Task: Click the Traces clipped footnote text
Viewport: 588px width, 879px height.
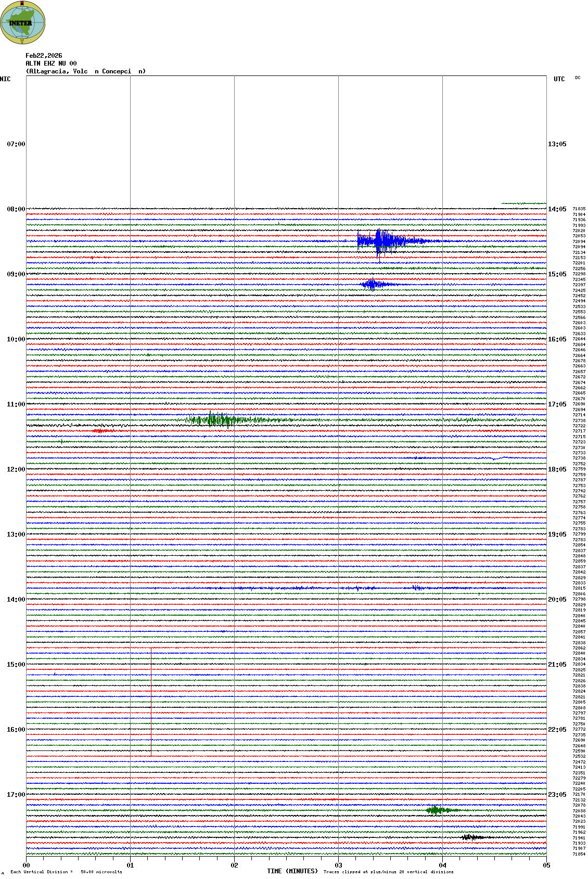Action: [388, 872]
